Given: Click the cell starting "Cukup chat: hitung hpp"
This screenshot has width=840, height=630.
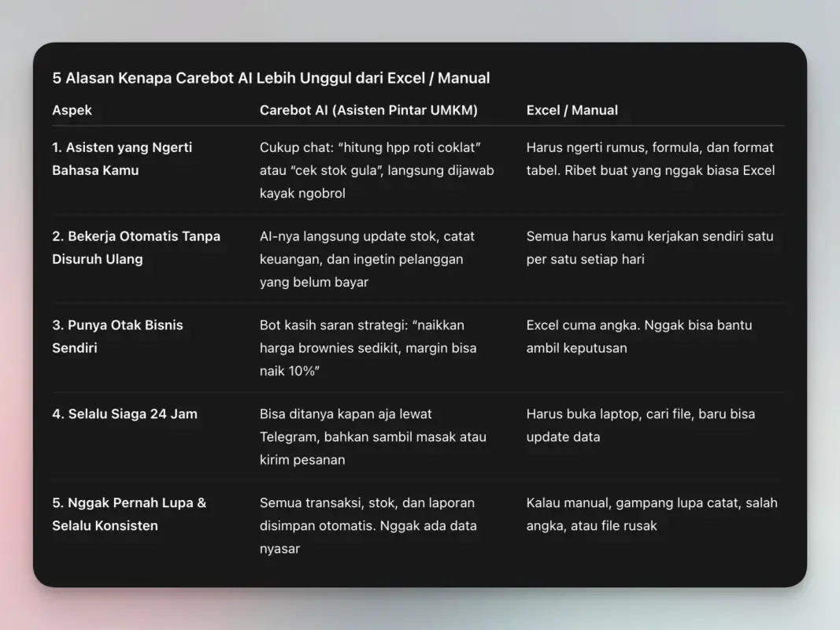Looking at the screenshot, I should click(376, 170).
